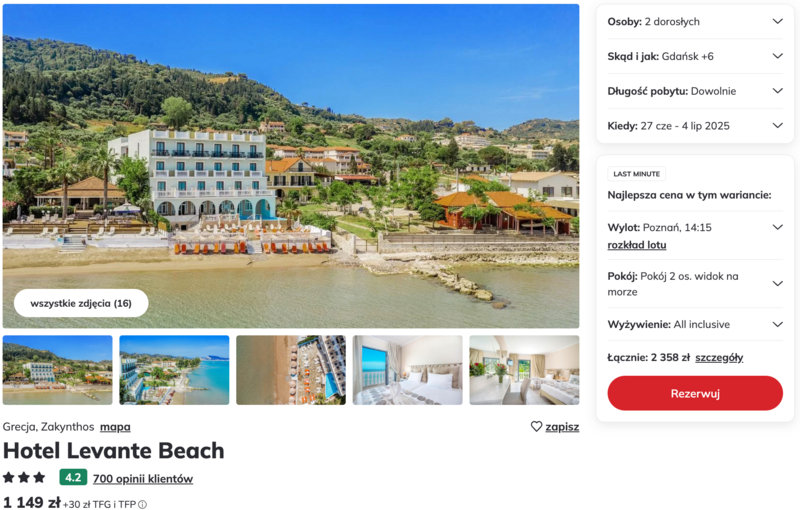Image resolution: width=800 pixels, height=510 pixels.
Task: Click the red Rezerwuj button
Action: [695, 393]
